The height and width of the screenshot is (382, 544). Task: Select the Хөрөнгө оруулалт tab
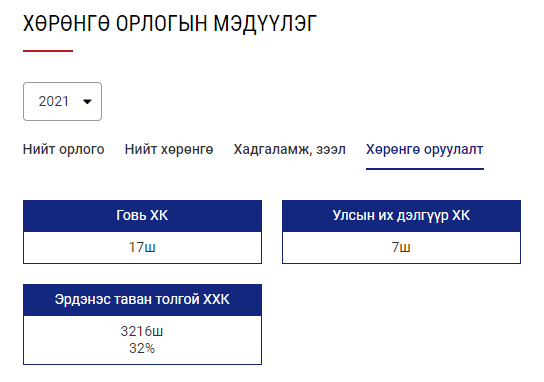point(425,149)
